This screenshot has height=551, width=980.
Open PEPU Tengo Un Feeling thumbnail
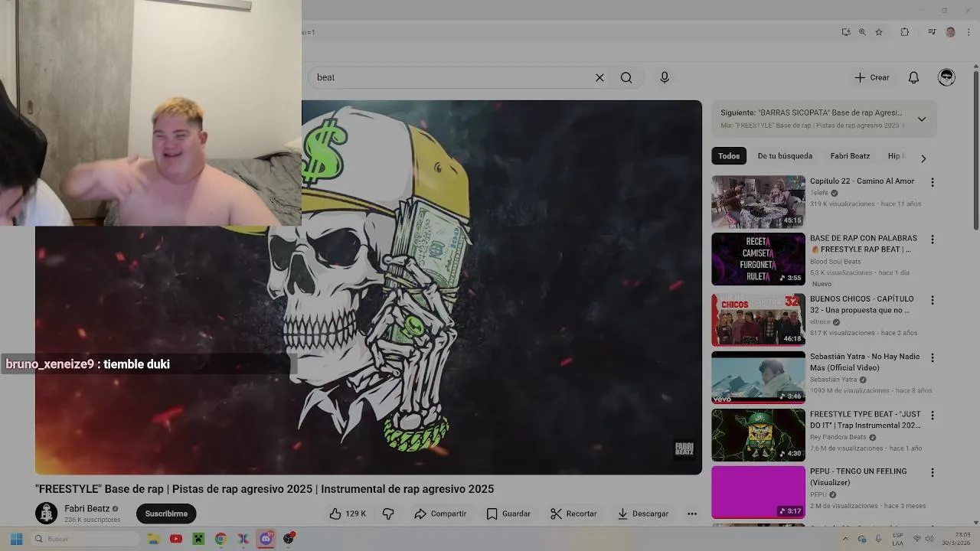tap(758, 492)
